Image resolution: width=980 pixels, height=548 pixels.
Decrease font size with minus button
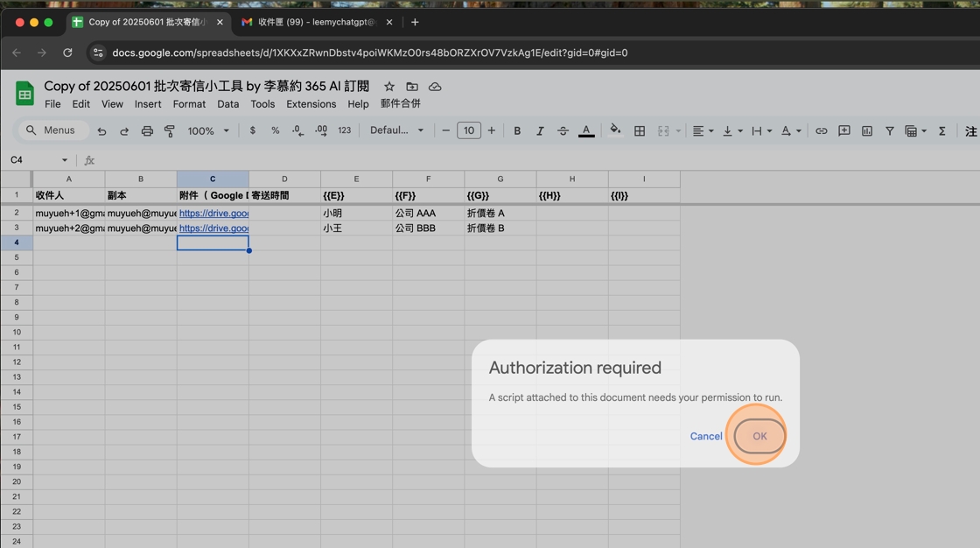pyautogui.click(x=445, y=130)
